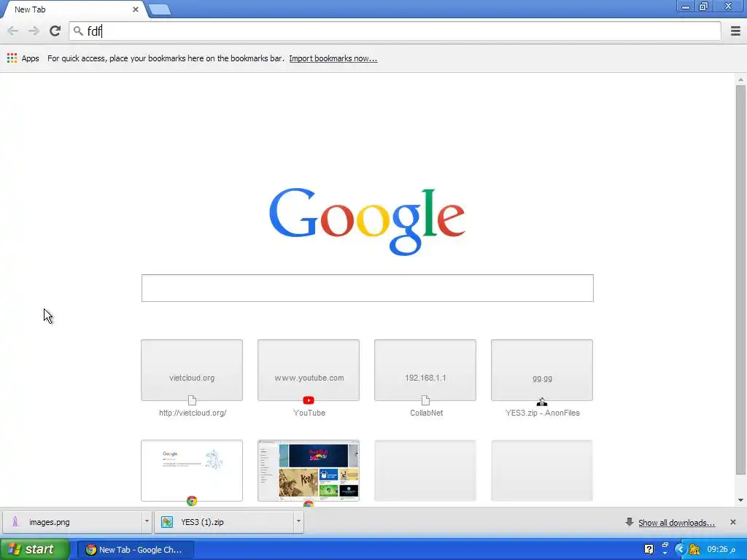
Task: Click the vietcloud.org page favicon
Action: [x=192, y=400]
